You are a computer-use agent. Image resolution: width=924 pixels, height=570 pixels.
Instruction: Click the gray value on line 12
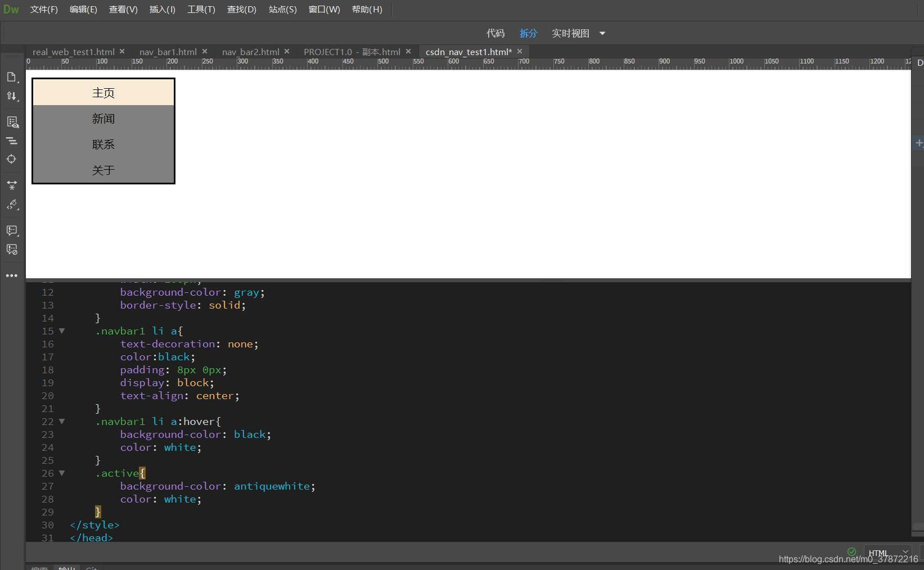pos(246,292)
